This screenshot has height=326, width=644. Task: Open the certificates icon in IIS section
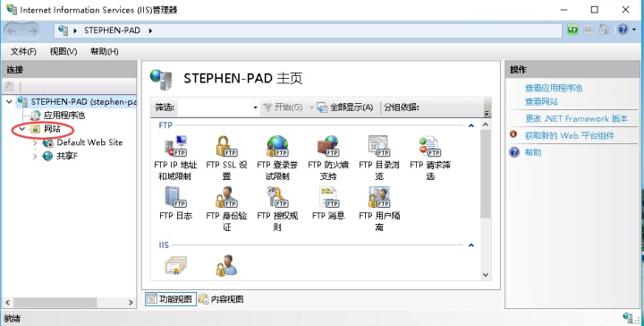(176, 266)
